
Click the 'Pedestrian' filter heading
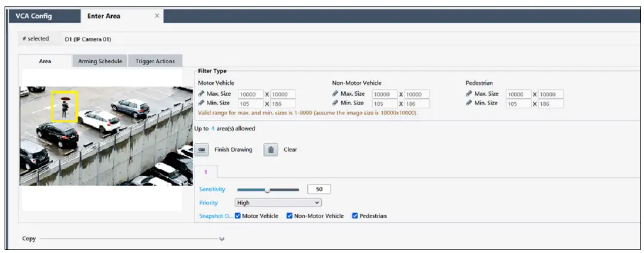479,83
